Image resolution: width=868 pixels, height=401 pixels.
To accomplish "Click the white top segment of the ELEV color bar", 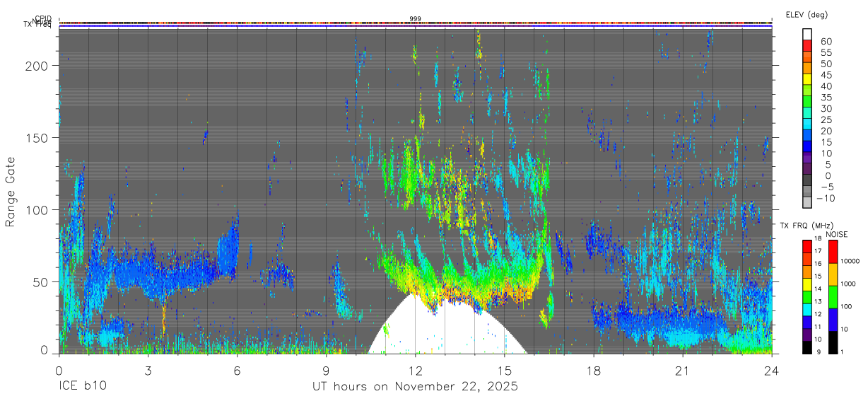I will [x=808, y=33].
